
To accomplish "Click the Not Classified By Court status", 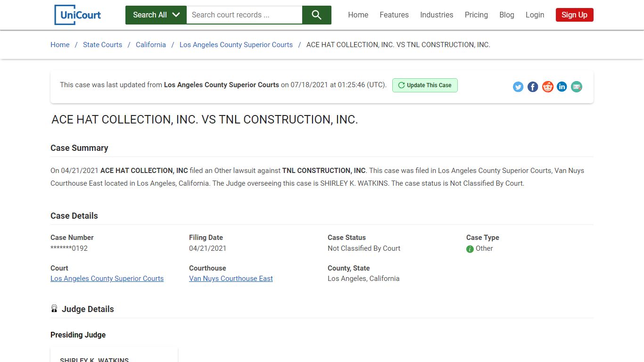I will [364, 248].
